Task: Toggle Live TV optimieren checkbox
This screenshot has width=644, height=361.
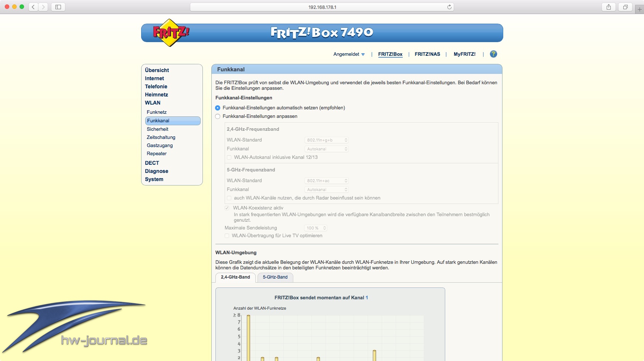Action: (x=227, y=236)
